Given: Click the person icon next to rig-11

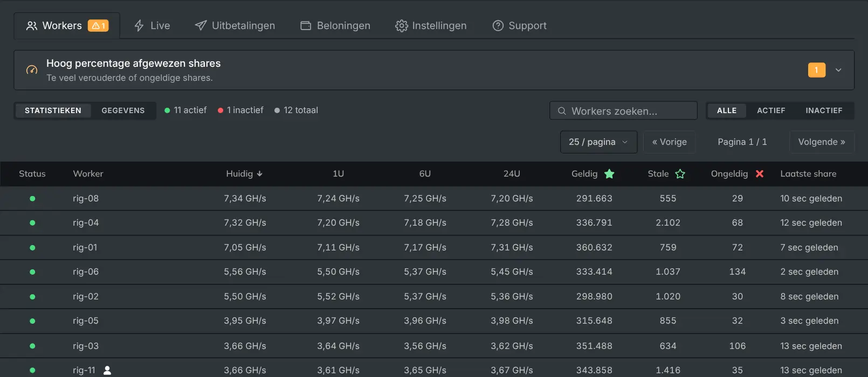Looking at the screenshot, I should click(x=107, y=371).
